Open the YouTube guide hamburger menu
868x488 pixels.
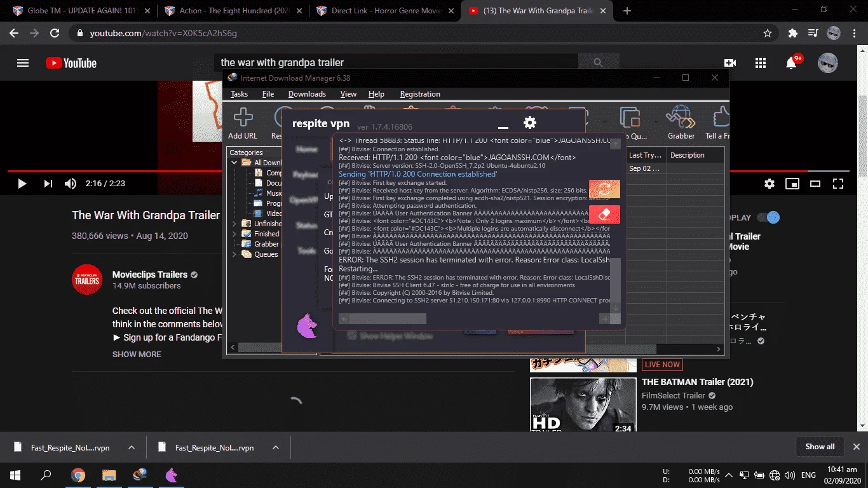(x=23, y=63)
